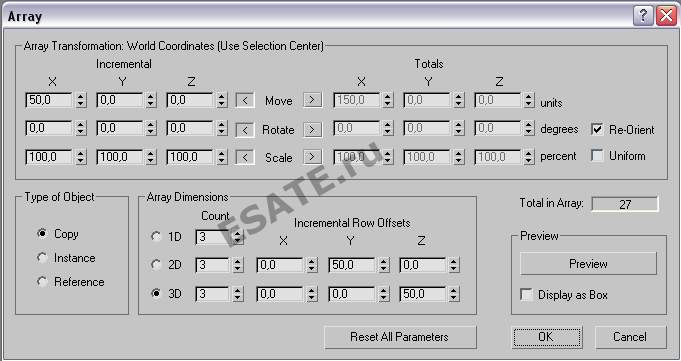Click the 3D Count spinner
This screenshot has height=361, width=681.
pyautogui.click(x=238, y=294)
